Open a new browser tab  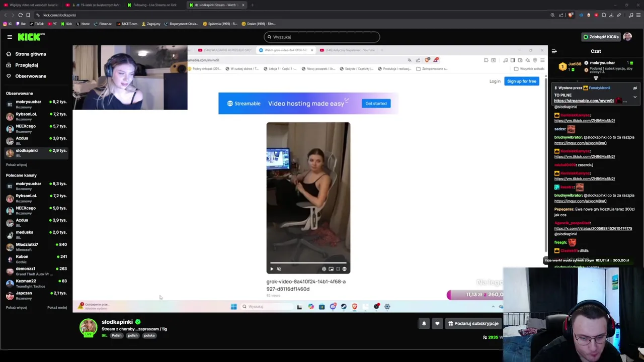click(253, 5)
